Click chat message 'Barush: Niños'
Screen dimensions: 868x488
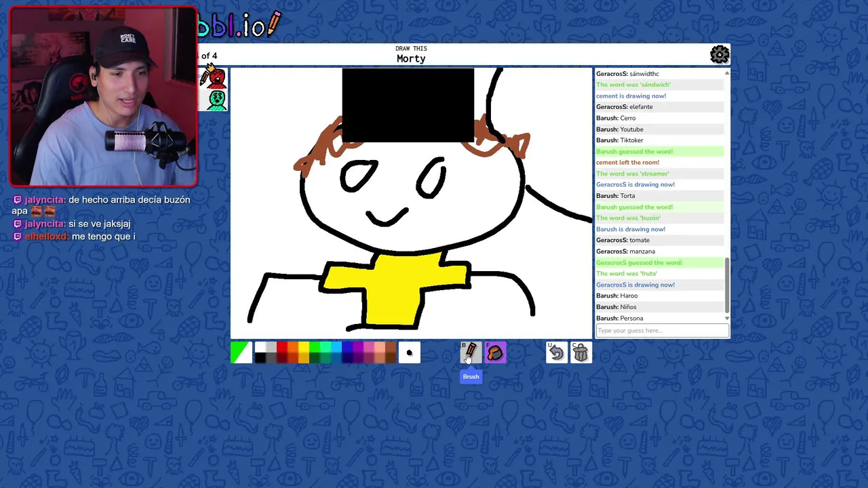[616, 307]
